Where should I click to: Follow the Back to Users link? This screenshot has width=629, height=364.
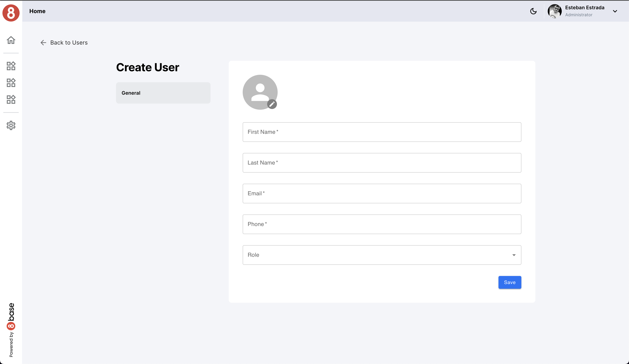tap(69, 43)
